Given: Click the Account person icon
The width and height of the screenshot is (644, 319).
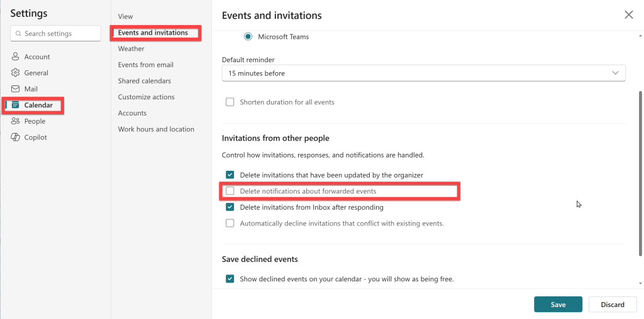Looking at the screenshot, I should [x=15, y=57].
